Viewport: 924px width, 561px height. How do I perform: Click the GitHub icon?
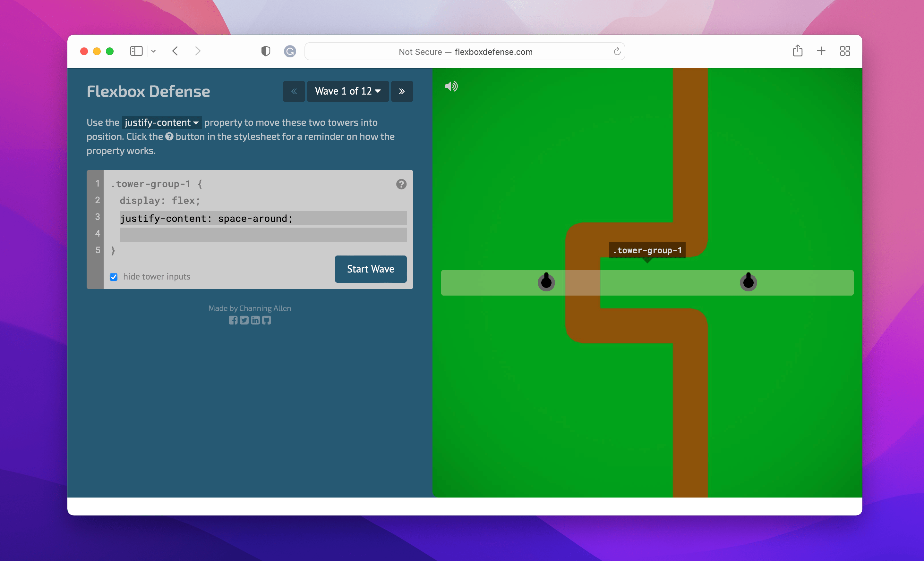tap(266, 320)
